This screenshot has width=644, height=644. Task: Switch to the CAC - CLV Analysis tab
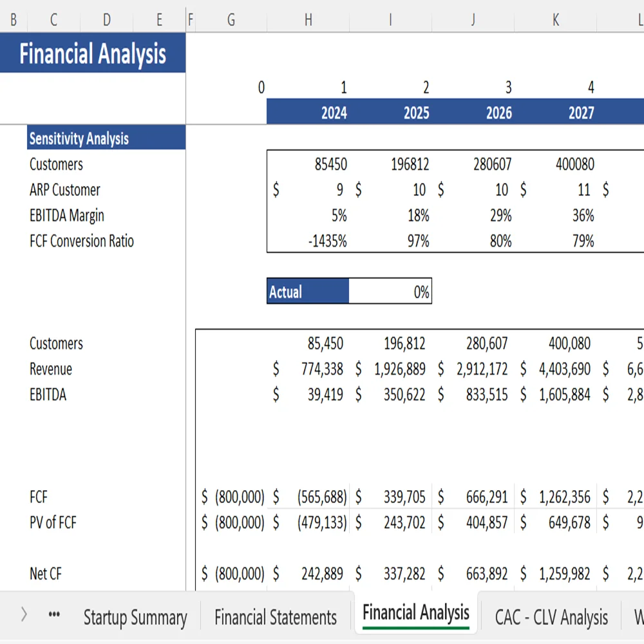552,616
